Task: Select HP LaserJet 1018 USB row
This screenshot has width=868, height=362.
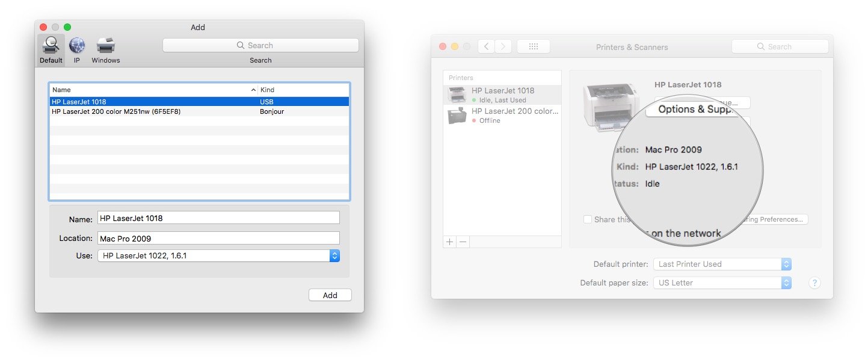Action: point(199,102)
